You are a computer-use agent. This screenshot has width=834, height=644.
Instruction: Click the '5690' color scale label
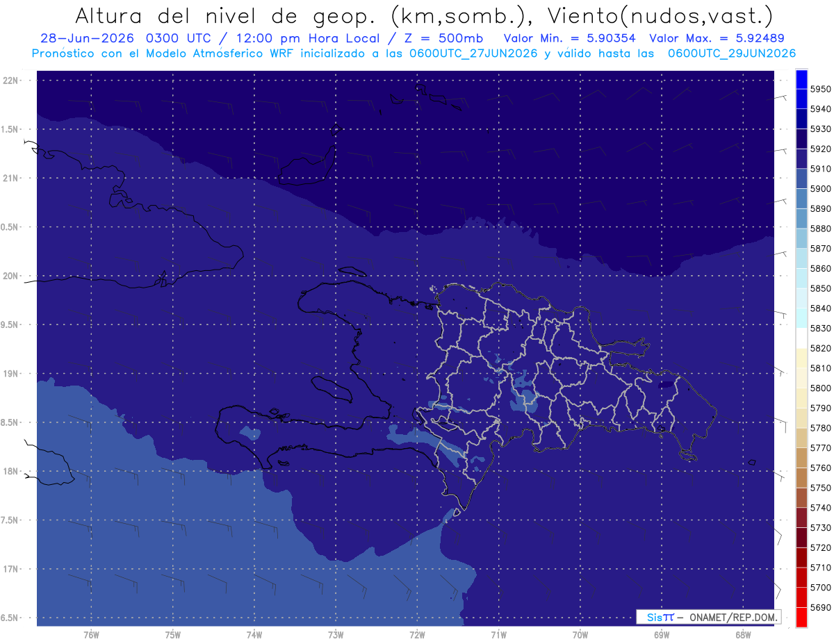(x=821, y=607)
